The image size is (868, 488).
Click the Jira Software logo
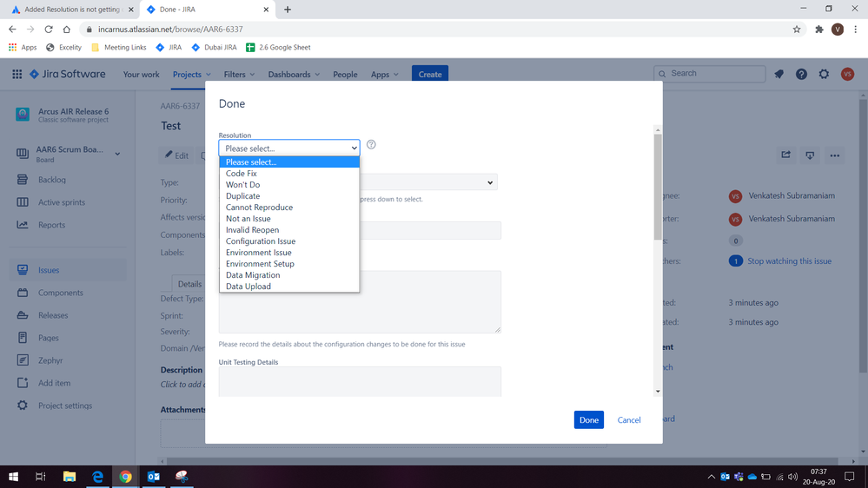tap(67, 74)
